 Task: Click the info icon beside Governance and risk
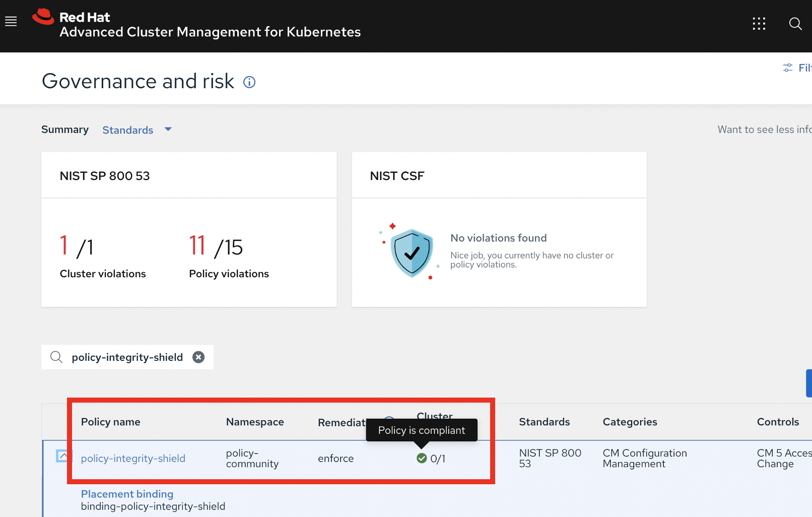click(x=249, y=82)
